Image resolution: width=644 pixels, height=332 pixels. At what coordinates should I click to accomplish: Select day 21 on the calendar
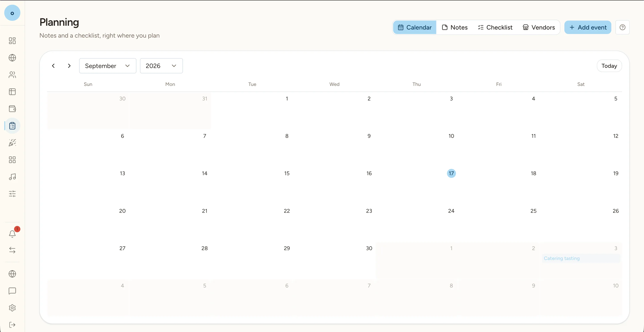point(205,211)
